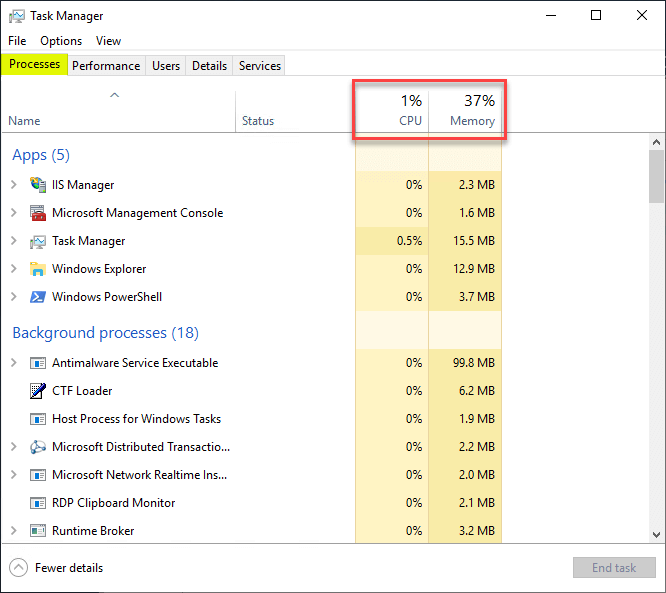This screenshot has height=593, width=666.
Task: Switch to the Users tab
Action: point(166,66)
